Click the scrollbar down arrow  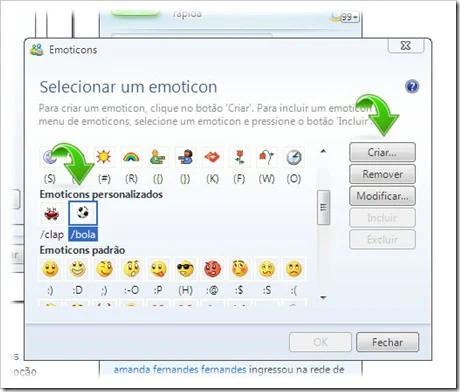pos(323,297)
